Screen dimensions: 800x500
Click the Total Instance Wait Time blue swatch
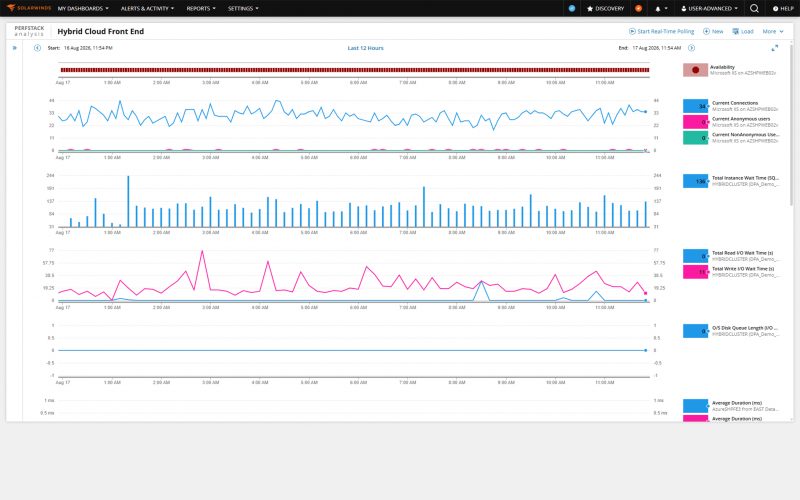695,181
